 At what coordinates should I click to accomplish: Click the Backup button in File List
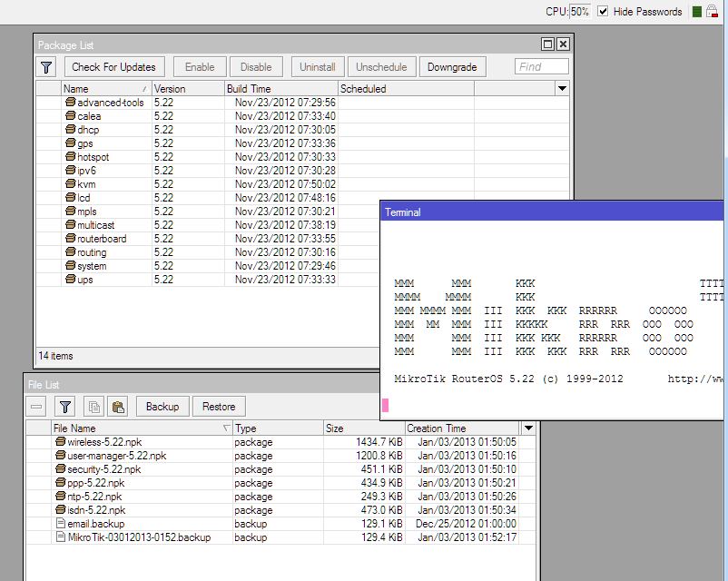click(x=162, y=407)
